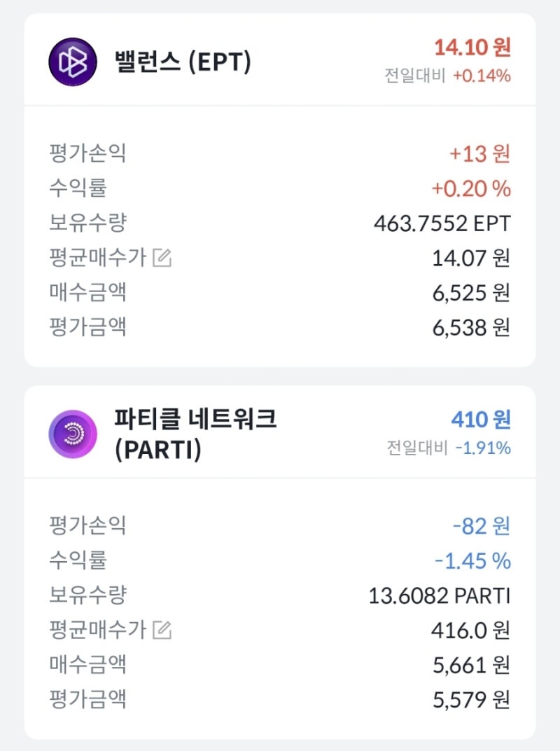Viewport: 560px width, 751px height.
Task: Select the 6,538 원 valuation amount
Action: click(x=472, y=327)
